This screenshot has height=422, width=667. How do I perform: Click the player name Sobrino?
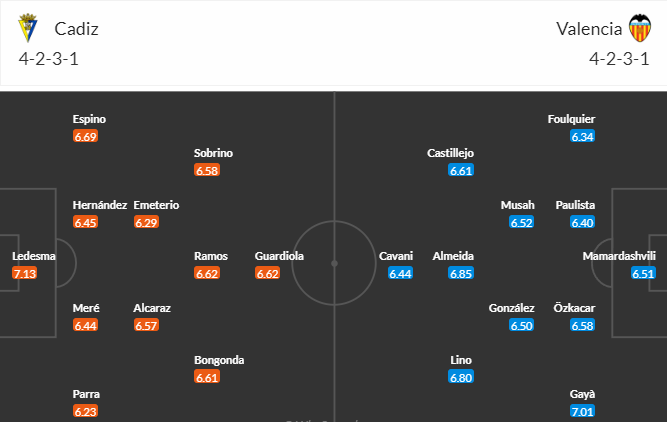[214, 153]
